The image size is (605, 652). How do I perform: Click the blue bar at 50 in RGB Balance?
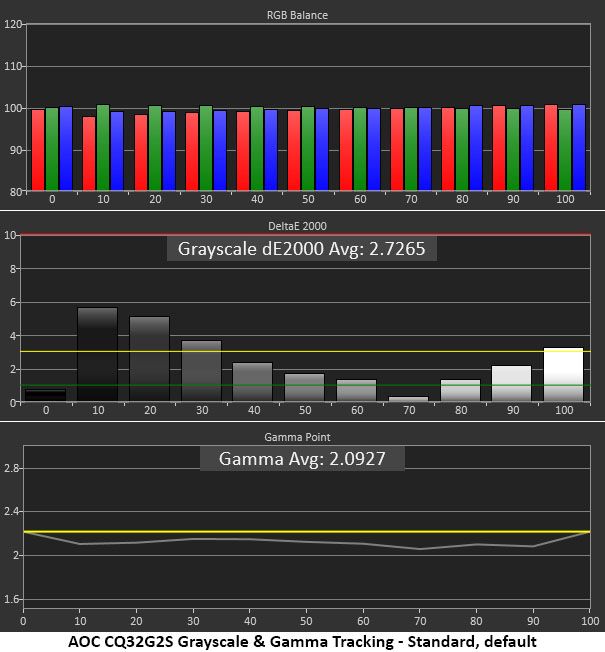point(322,150)
